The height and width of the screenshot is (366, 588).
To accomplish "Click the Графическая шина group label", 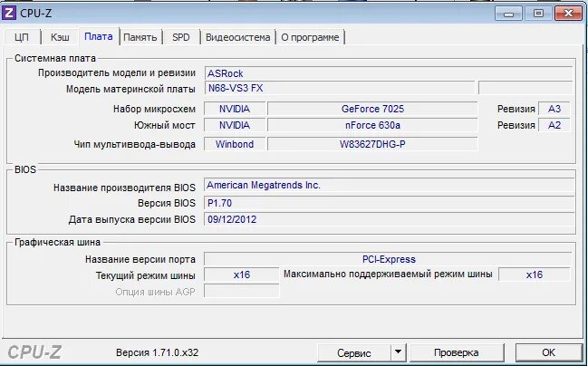I will tap(57, 242).
